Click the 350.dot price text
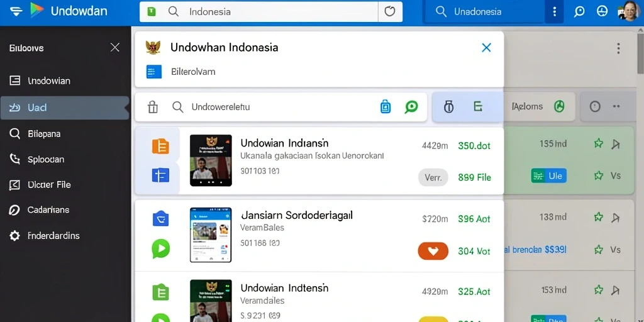This screenshot has height=322, width=644. 474,145
